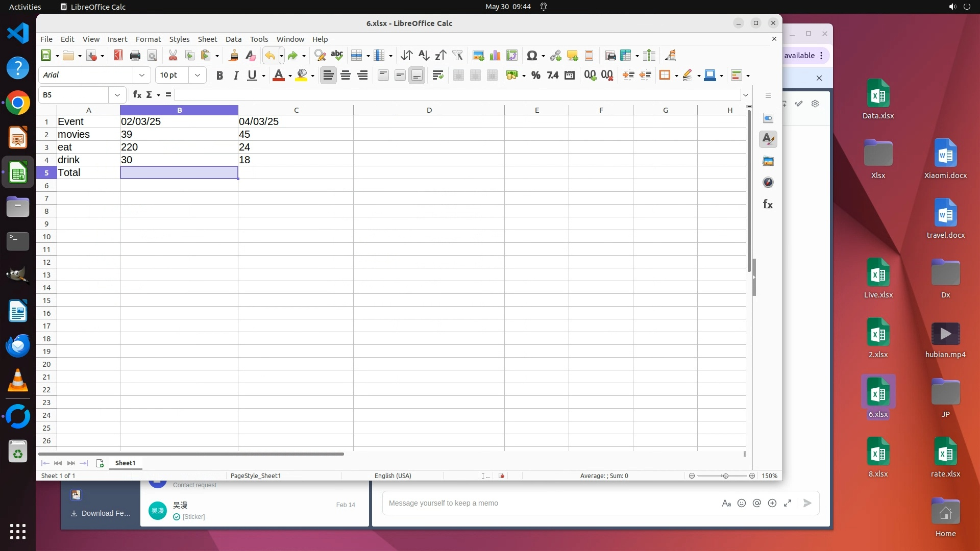Open the Format menu
The height and width of the screenshot is (551, 980).
148,39
